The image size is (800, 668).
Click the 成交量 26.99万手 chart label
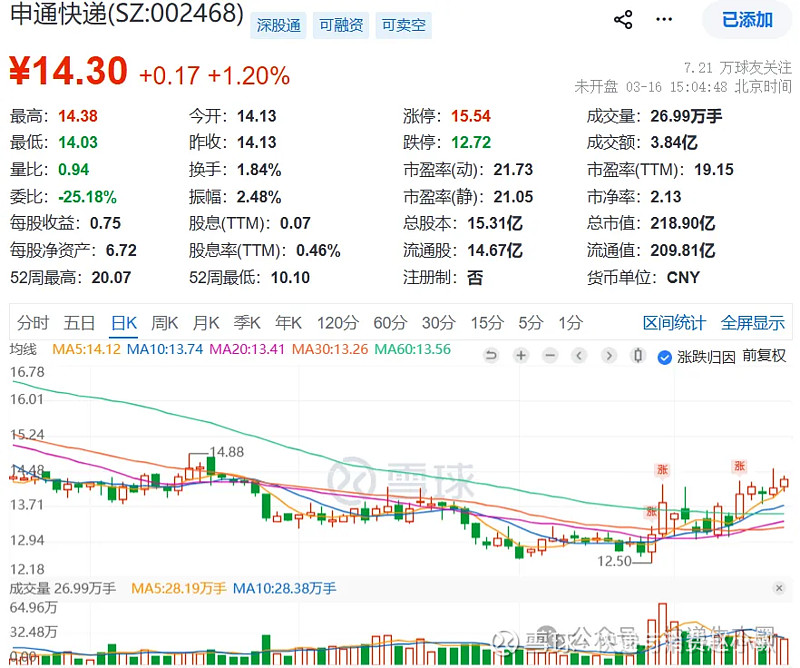click(x=63, y=588)
